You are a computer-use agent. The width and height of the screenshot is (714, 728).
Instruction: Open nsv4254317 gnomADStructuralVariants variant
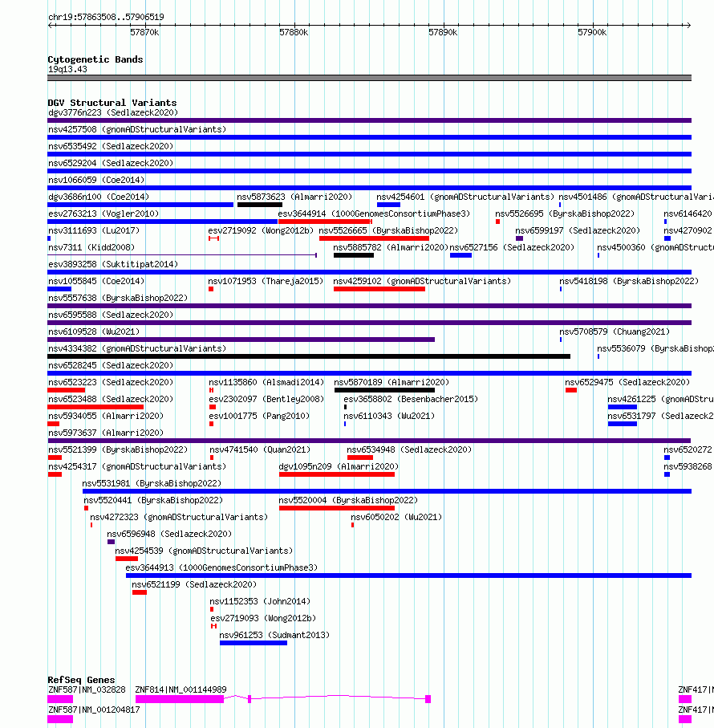tap(137, 466)
